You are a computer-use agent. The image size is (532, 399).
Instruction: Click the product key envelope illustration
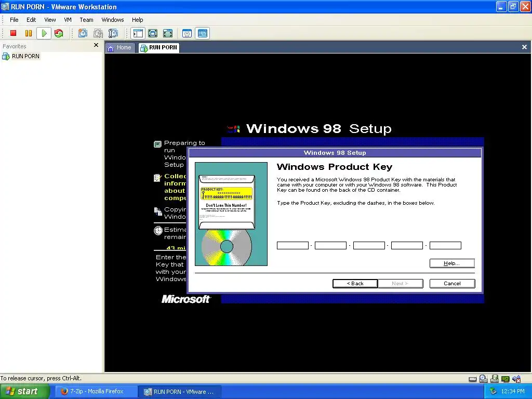[227, 202]
